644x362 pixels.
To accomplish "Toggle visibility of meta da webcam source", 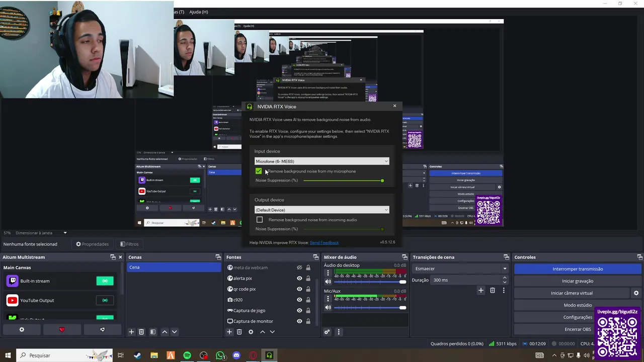I will (x=299, y=267).
